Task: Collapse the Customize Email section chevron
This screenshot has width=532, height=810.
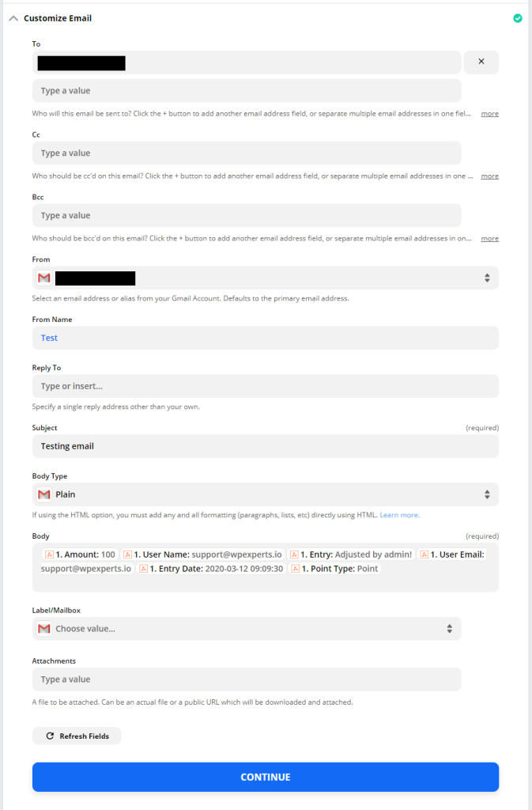Action: coord(13,18)
